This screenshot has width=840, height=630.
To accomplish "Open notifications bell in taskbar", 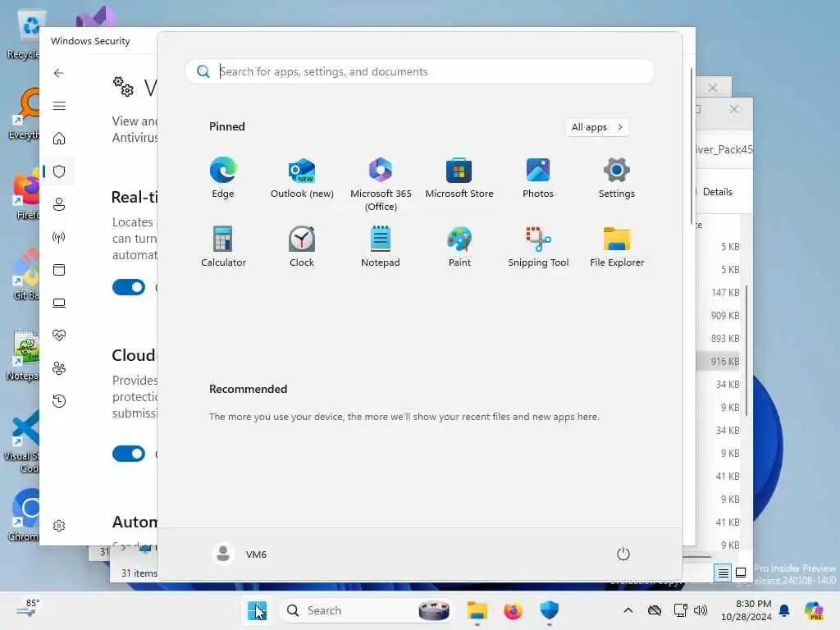I will [x=784, y=610].
